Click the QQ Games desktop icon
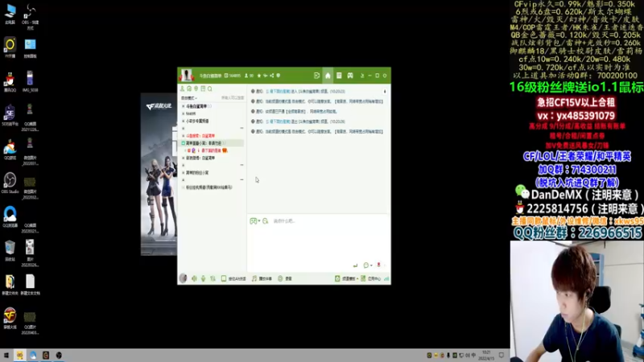 tap(10, 149)
